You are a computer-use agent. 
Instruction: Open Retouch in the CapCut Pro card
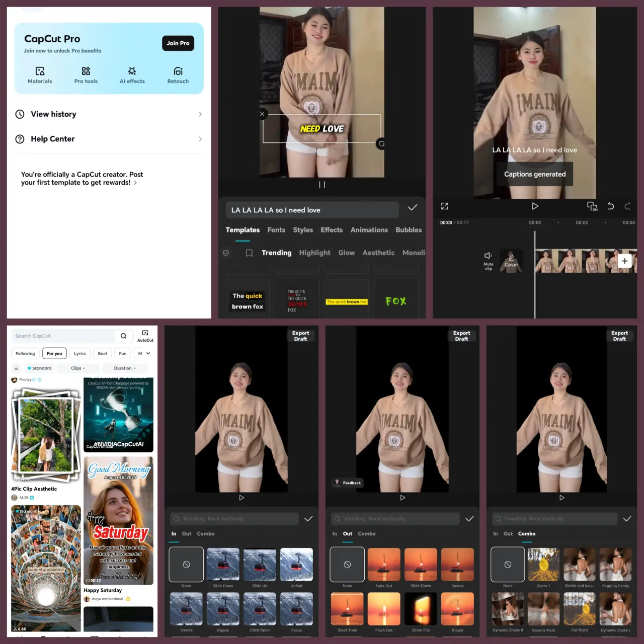tap(178, 75)
